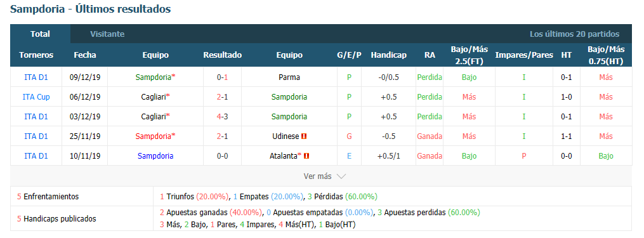This screenshot has width=644, height=238.
Task: Select the Total tab
Action: (x=40, y=34)
